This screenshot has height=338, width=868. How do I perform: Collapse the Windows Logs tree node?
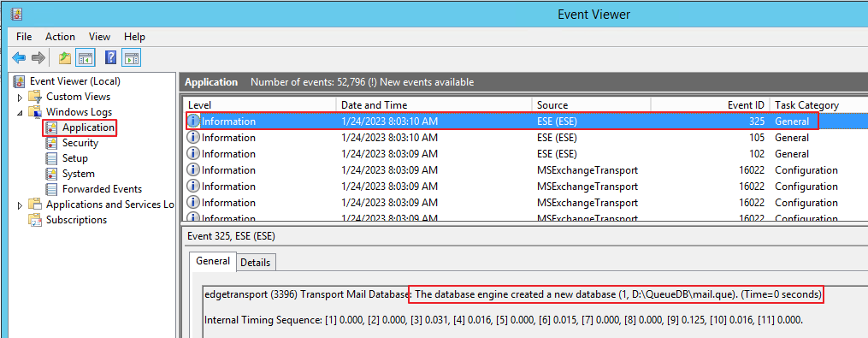(x=21, y=112)
